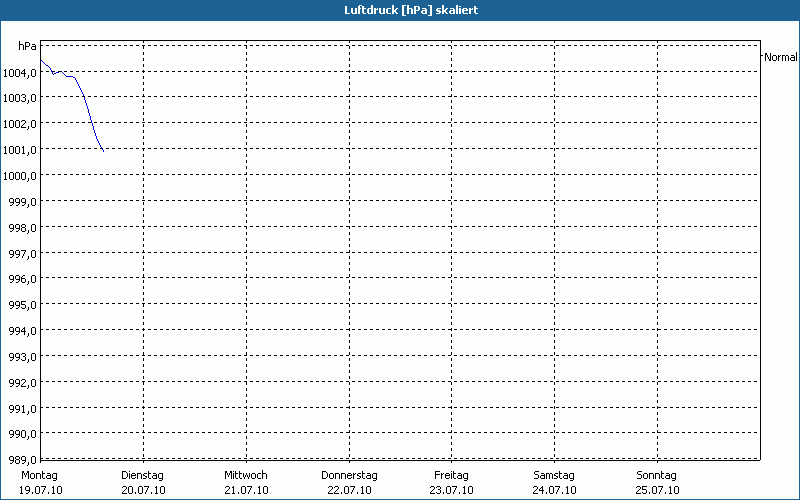Select the 992,0 axis value
Image resolution: width=800 pixels, height=500 pixels.
[23, 383]
